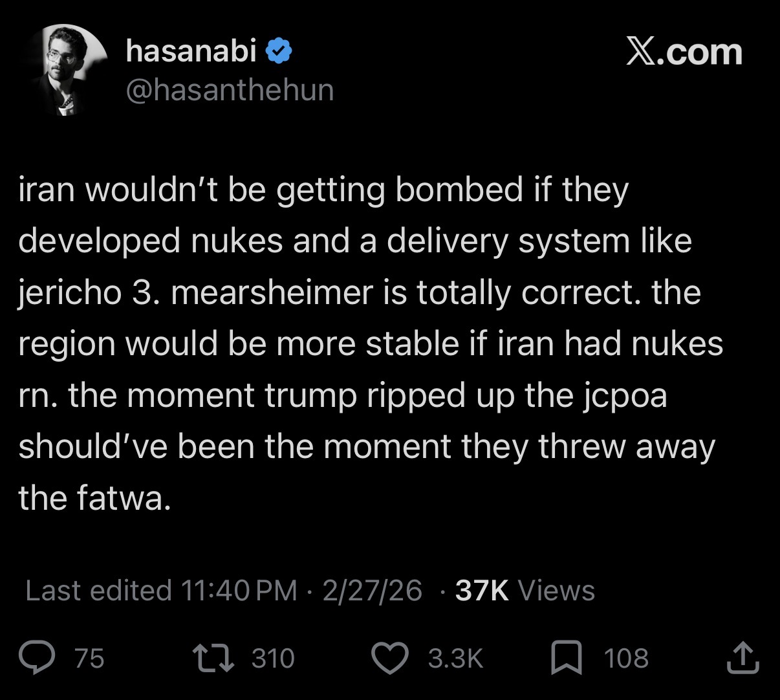Open the hasanabi display name
This screenshot has height=700, width=780.
[x=191, y=50]
